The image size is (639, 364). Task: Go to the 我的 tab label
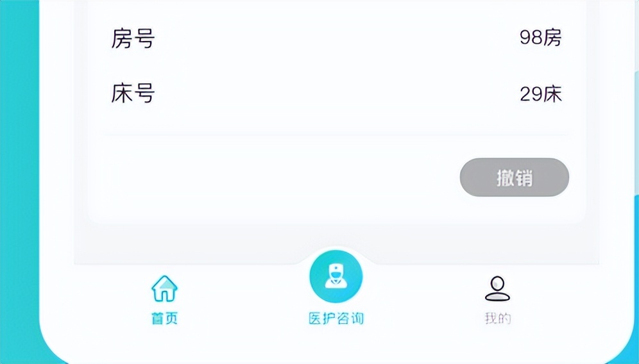click(x=497, y=318)
